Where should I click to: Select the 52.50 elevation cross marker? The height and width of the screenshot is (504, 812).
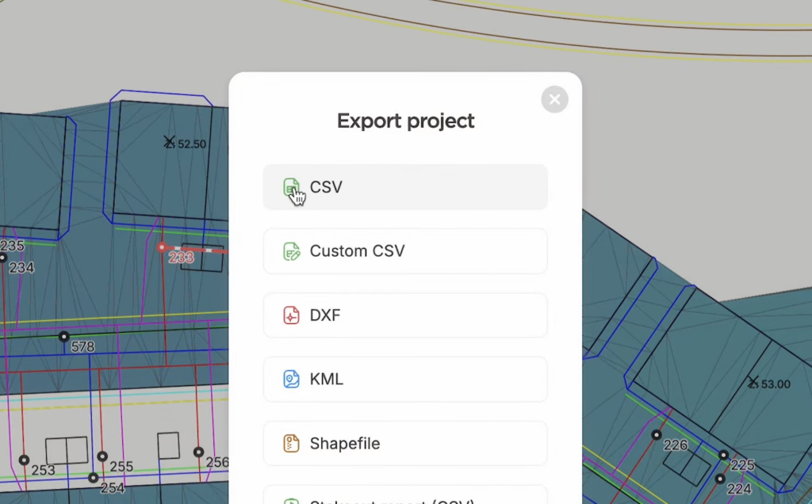pos(169,142)
